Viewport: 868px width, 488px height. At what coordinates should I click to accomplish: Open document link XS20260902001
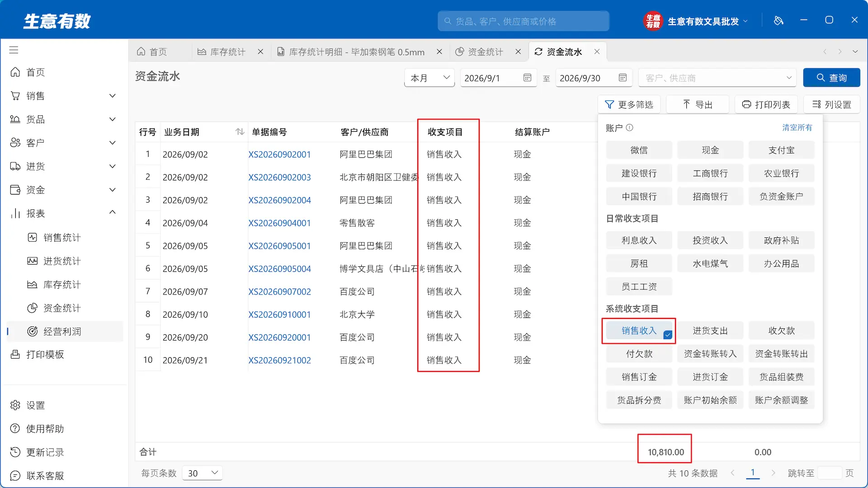[279, 154]
